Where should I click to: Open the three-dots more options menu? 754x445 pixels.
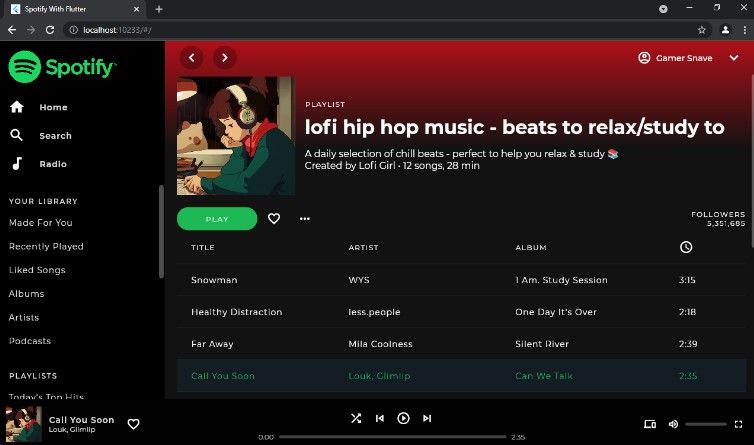point(305,219)
